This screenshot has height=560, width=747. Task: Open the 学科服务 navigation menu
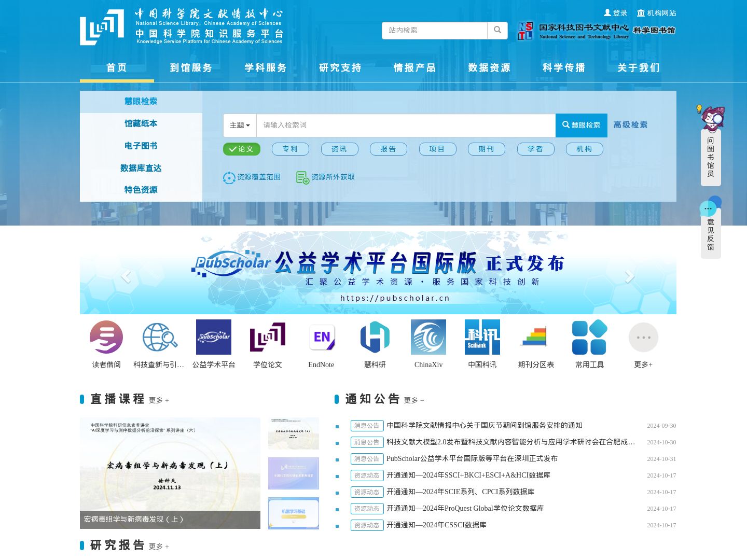(266, 68)
